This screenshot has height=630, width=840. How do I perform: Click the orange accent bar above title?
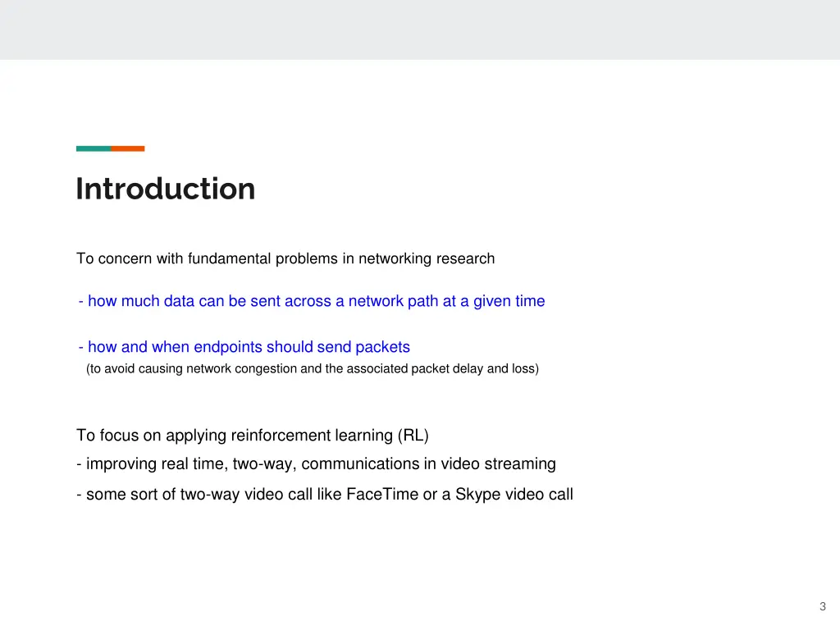pos(128,148)
